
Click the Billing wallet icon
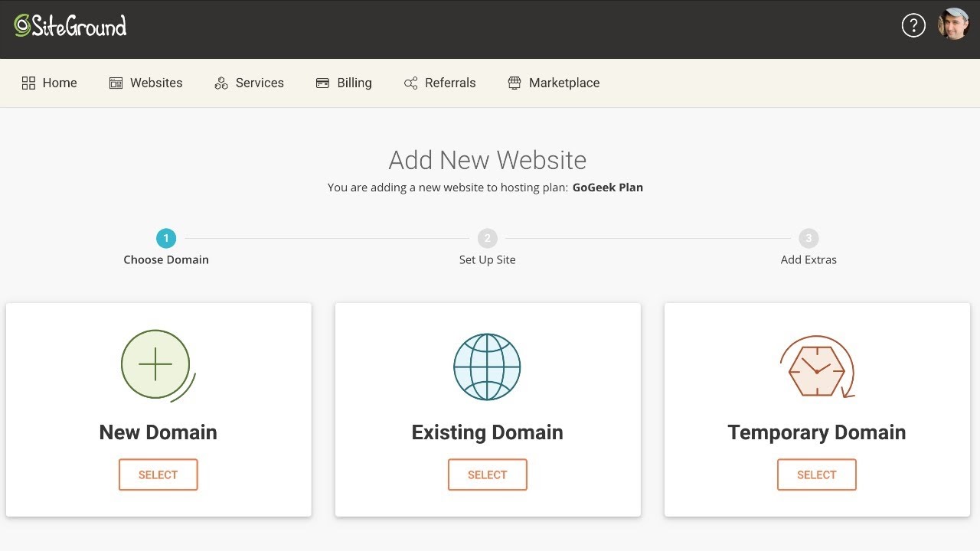322,82
